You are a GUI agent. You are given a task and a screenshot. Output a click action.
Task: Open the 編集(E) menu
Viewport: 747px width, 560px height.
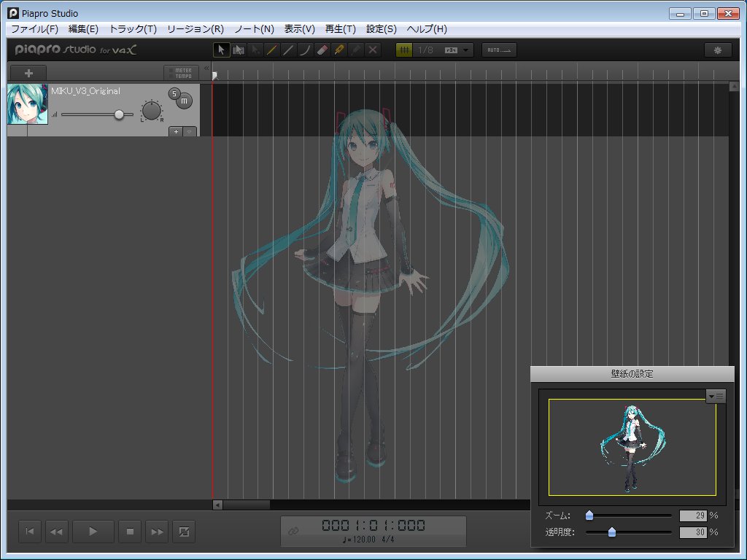coord(83,29)
